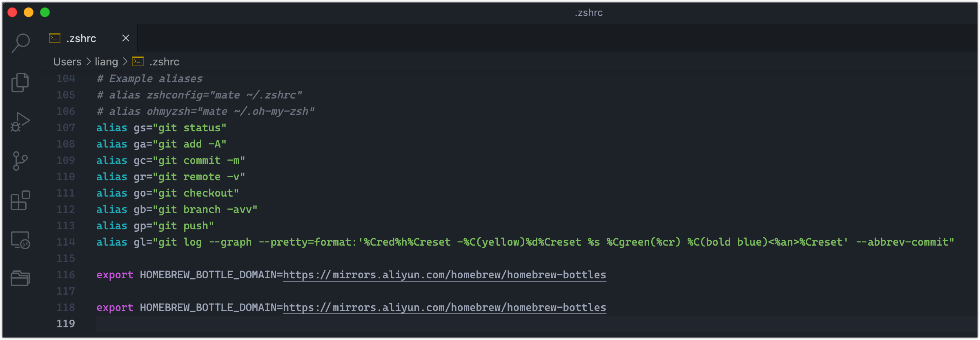Expand the chevron after Users in the breadcrumb
The width and height of the screenshot is (980, 340).
click(88, 61)
